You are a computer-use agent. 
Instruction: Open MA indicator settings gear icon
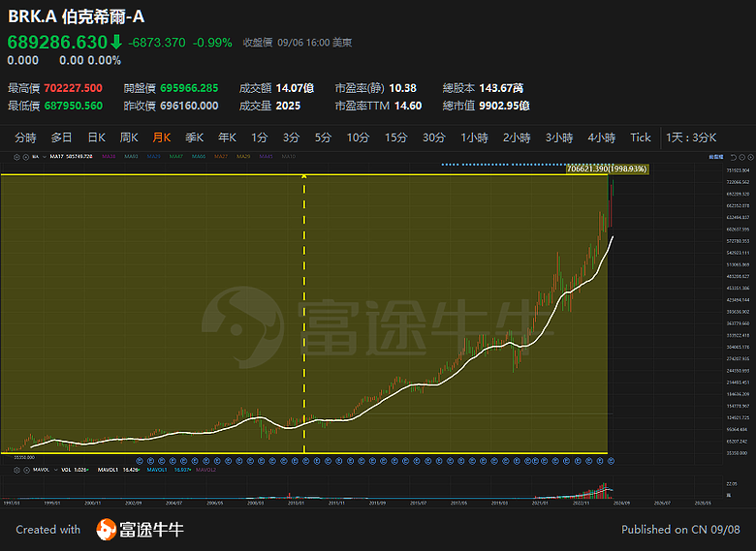pyautogui.click(x=16, y=157)
